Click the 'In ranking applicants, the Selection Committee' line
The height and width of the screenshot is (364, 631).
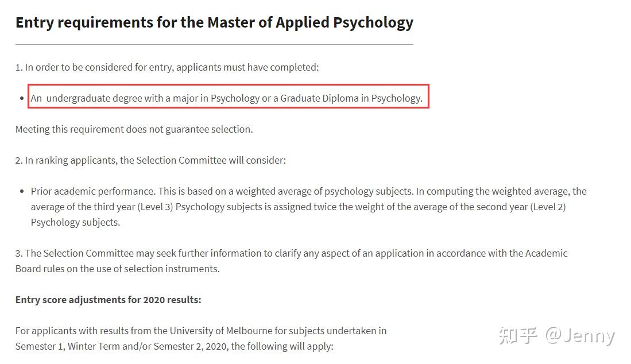[150, 161]
